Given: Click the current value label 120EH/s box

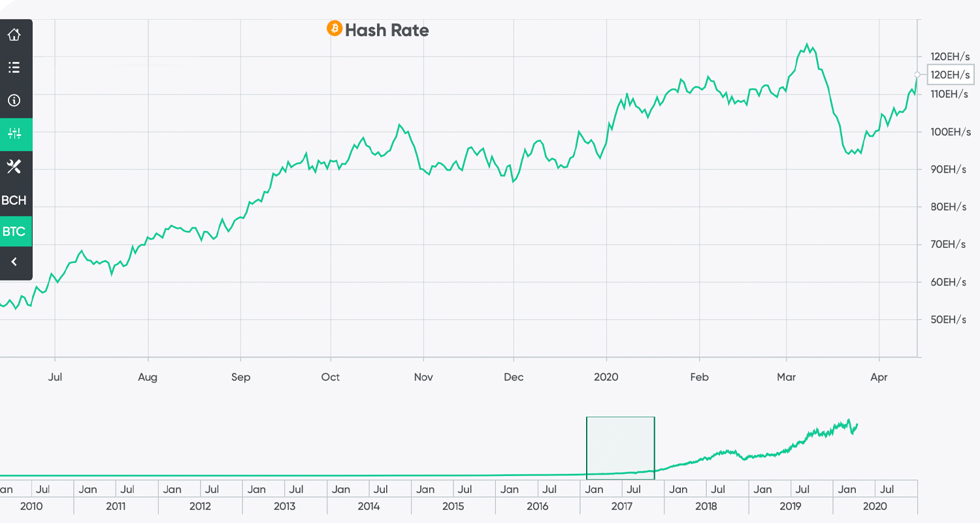Looking at the screenshot, I should point(950,75).
